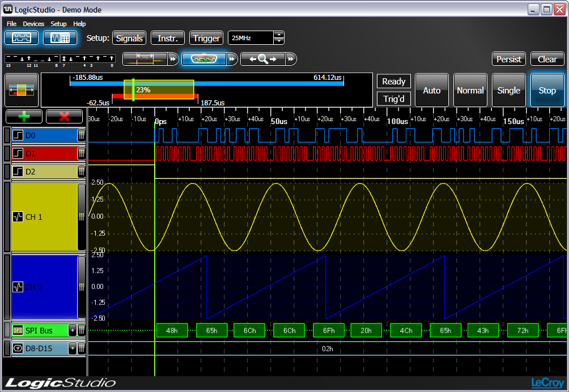Click the timebase overview toggle icon
This screenshot has width=569, height=392.
pyautogui.click(x=22, y=90)
